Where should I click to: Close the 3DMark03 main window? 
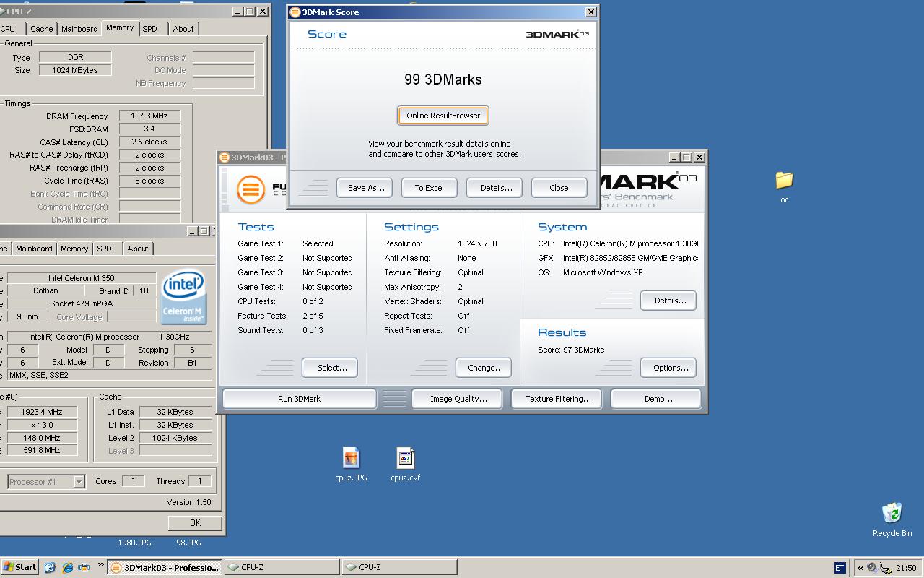[x=699, y=157]
